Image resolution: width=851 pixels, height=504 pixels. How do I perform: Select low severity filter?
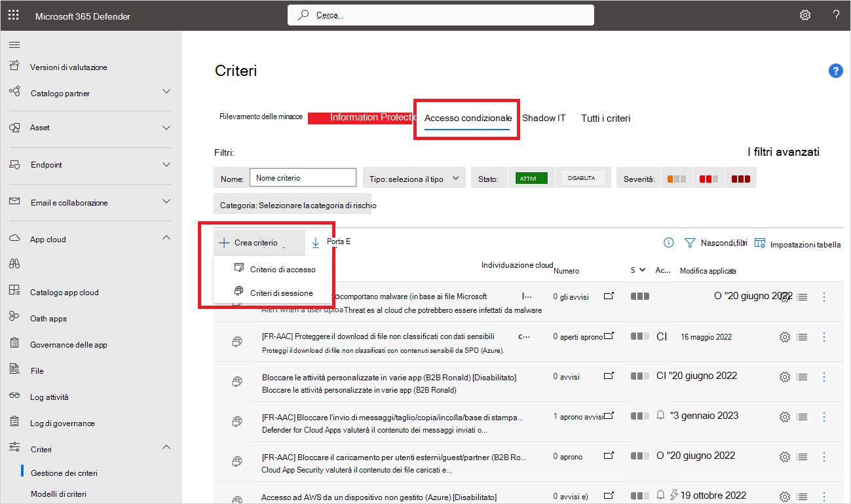676,179
